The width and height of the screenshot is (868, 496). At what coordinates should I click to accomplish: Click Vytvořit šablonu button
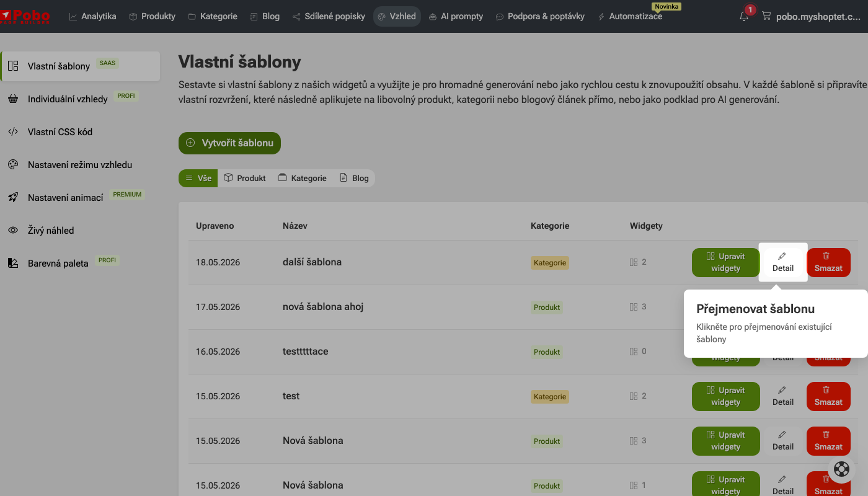[x=229, y=143]
